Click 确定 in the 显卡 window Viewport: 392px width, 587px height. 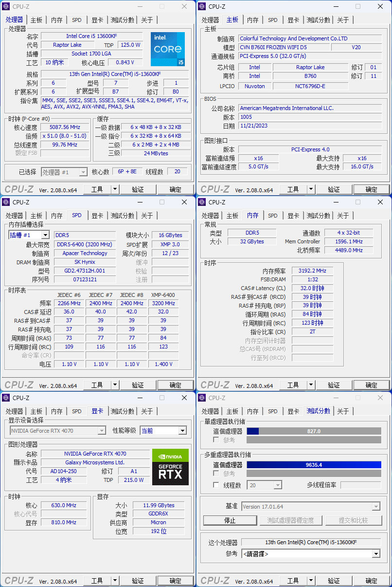175,581
